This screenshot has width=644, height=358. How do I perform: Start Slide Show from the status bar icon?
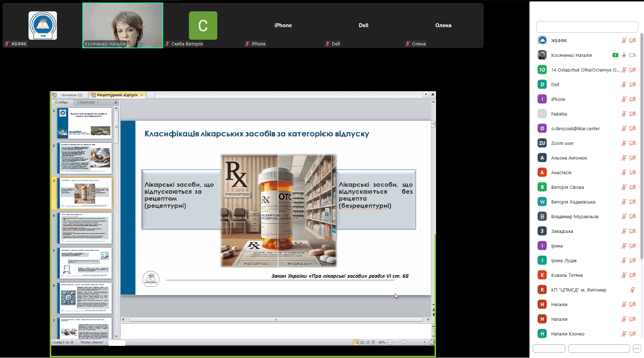click(x=373, y=342)
